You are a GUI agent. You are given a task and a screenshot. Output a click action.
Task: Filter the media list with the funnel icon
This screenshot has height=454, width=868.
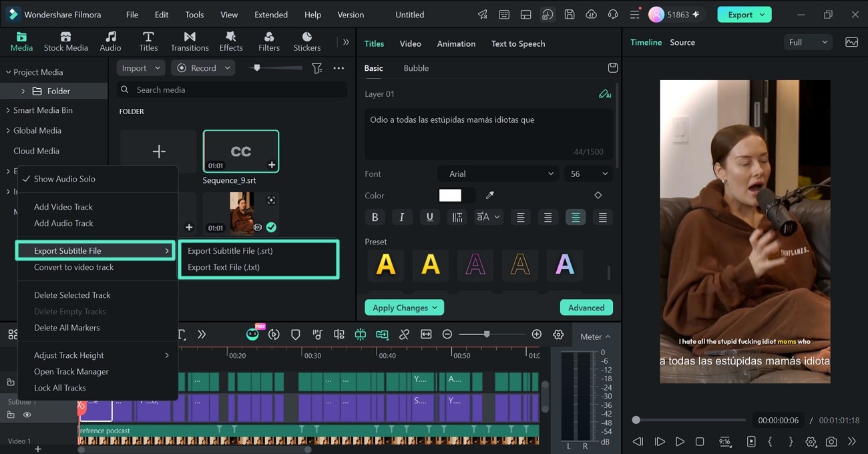317,68
